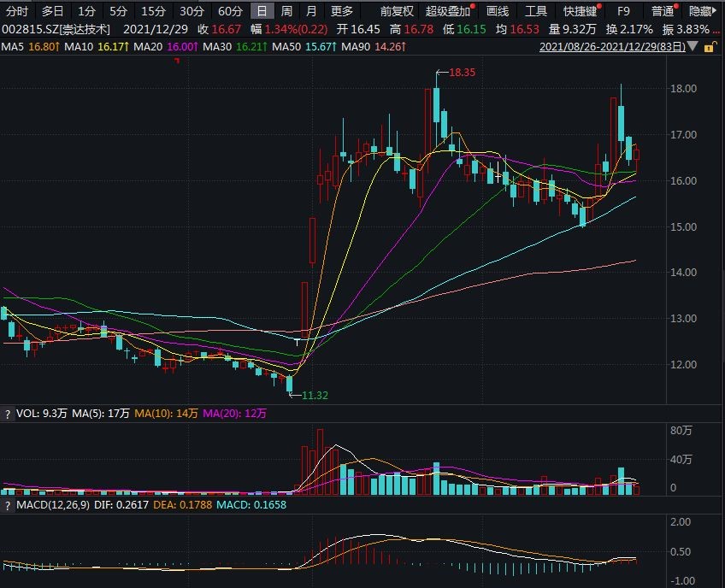Open the 快捷键 shortcuts menu
This screenshot has height=588, width=725.
(x=580, y=11)
